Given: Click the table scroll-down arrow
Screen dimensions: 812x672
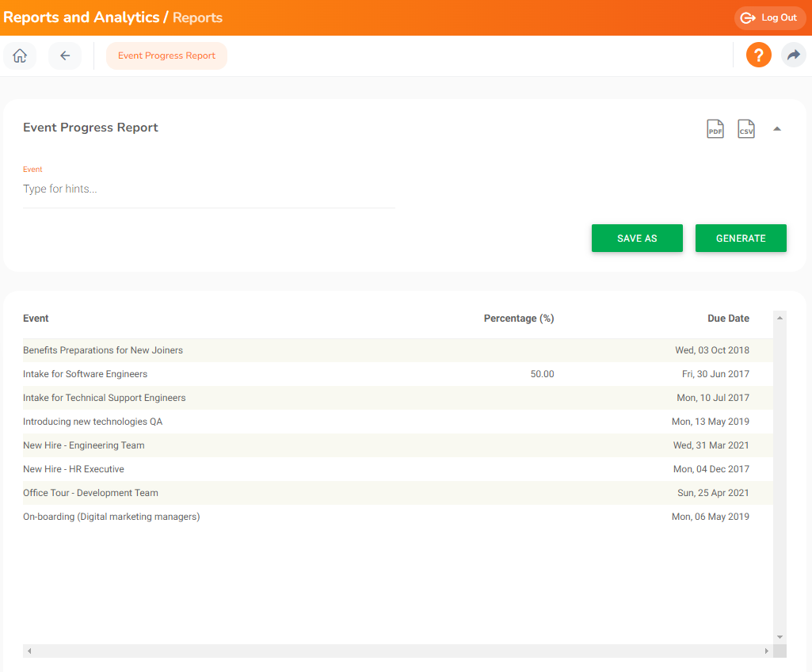Looking at the screenshot, I should click(780, 637).
